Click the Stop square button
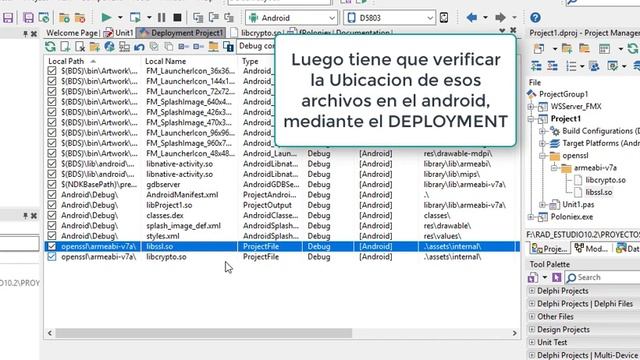The image size is (640, 360). tap(177, 18)
